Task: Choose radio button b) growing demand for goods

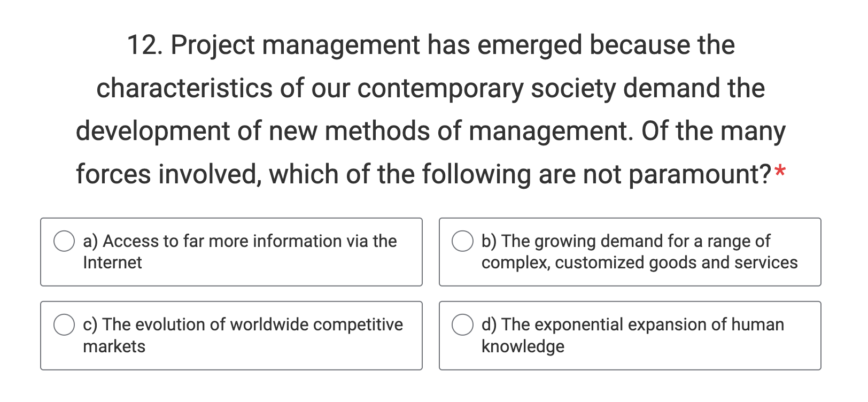Action: [462, 241]
